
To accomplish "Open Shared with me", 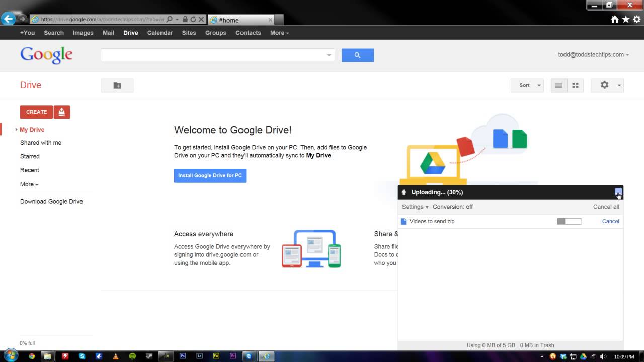I will pyautogui.click(x=41, y=143).
